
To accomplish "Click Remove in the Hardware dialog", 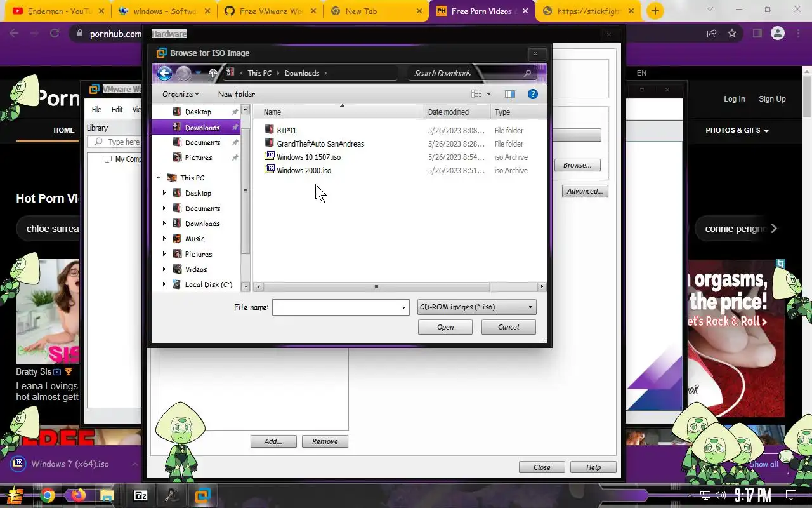I will click(x=325, y=441).
